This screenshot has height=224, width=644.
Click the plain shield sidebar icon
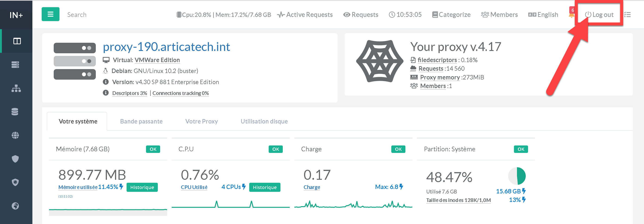coord(15,159)
